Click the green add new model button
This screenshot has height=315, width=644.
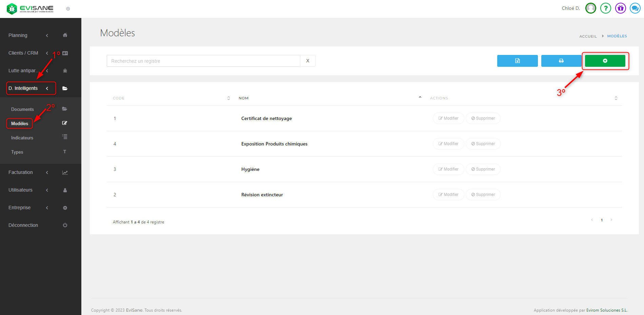(x=605, y=61)
